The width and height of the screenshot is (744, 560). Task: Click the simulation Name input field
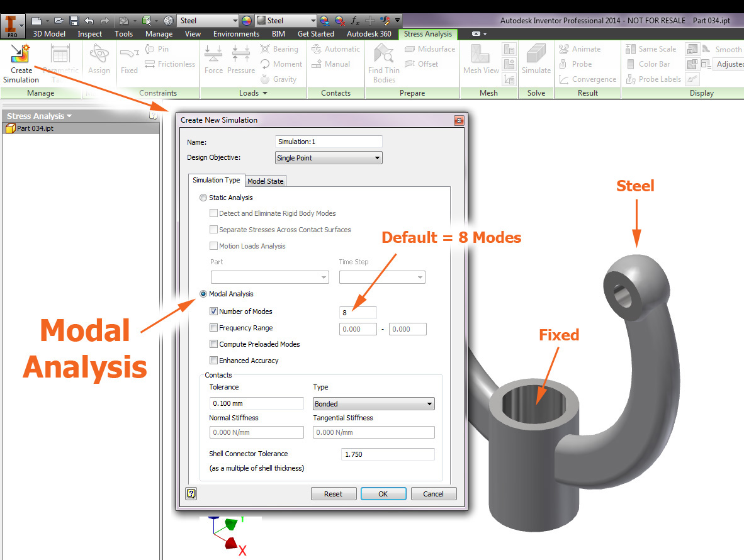[329, 142]
